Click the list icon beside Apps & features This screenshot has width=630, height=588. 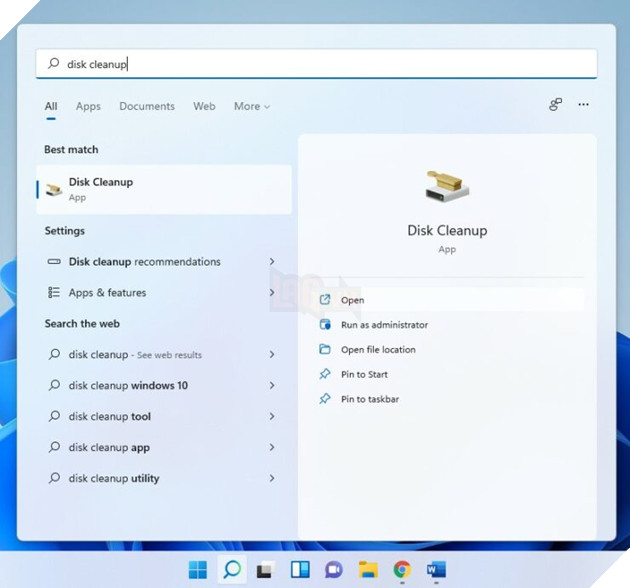coord(54,292)
